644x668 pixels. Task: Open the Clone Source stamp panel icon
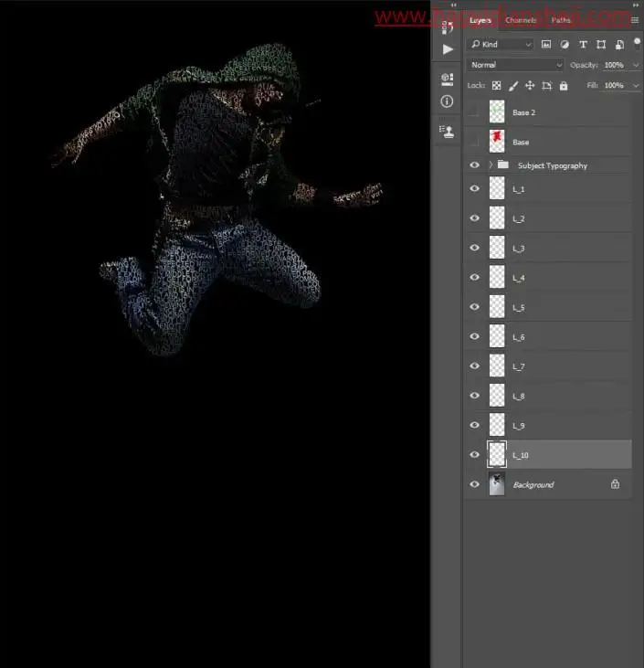(447, 132)
